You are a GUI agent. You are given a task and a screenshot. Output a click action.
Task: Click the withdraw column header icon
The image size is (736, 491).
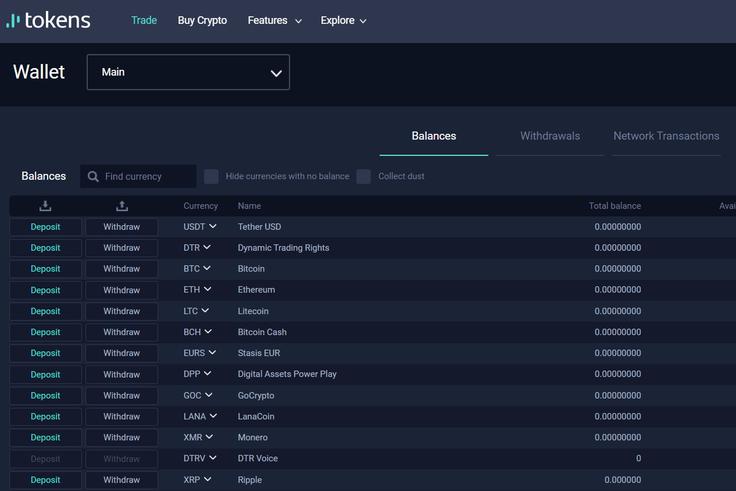point(122,206)
